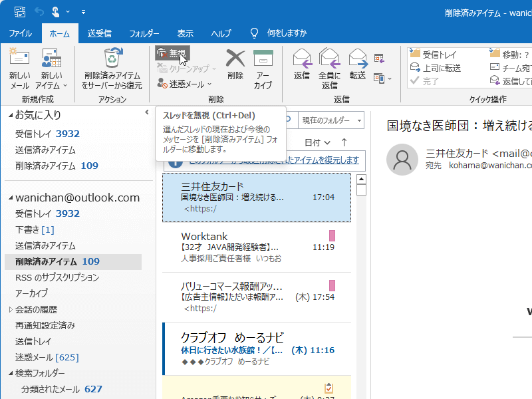Click pink category marker on バリューコマース mail
The image size is (532, 399).
tap(332, 285)
